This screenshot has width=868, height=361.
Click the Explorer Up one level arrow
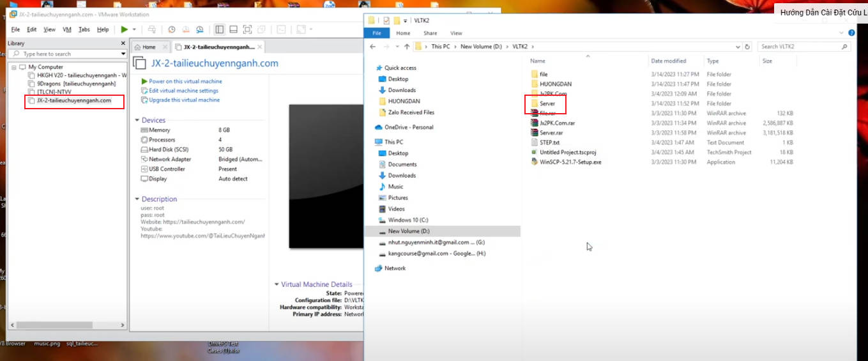click(x=407, y=47)
